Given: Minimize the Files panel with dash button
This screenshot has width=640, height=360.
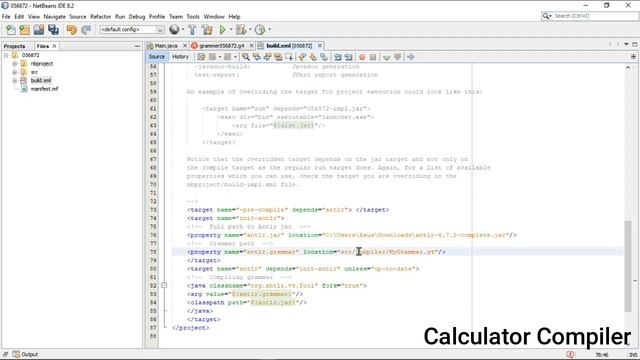Looking at the screenshot, I should point(137,46).
